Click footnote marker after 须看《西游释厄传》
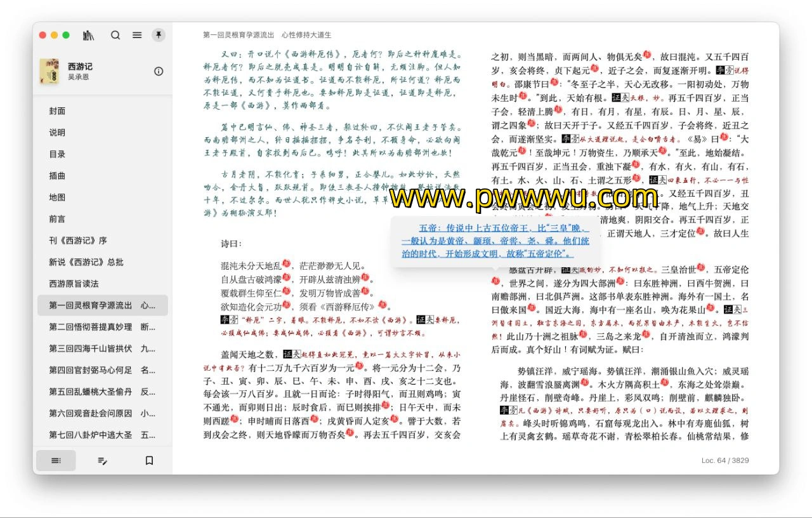This screenshot has width=812, height=518. point(381,303)
